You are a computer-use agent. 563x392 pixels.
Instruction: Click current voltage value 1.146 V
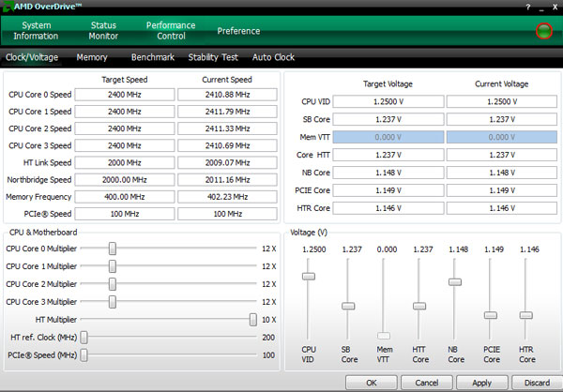(x=502, y=208)
